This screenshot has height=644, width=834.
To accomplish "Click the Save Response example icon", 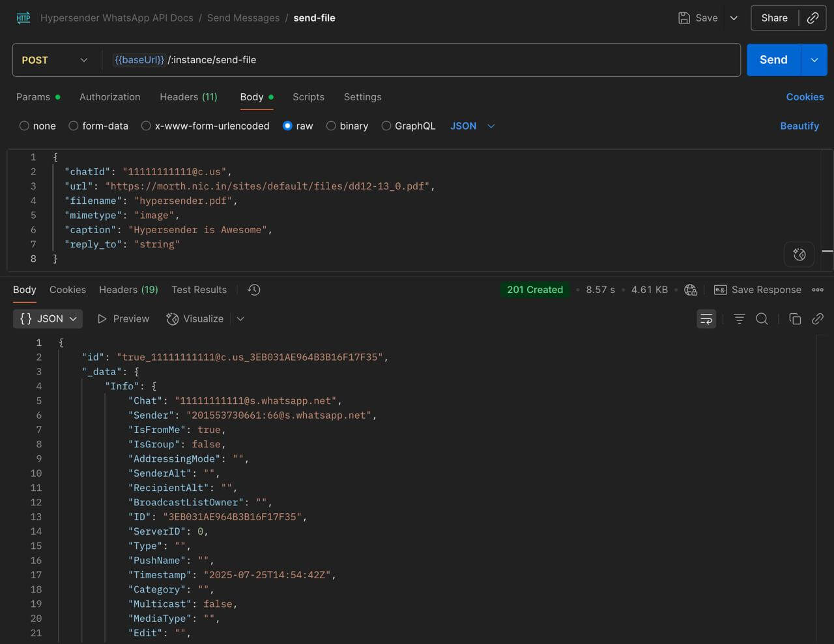I will [x=720, y=290].
